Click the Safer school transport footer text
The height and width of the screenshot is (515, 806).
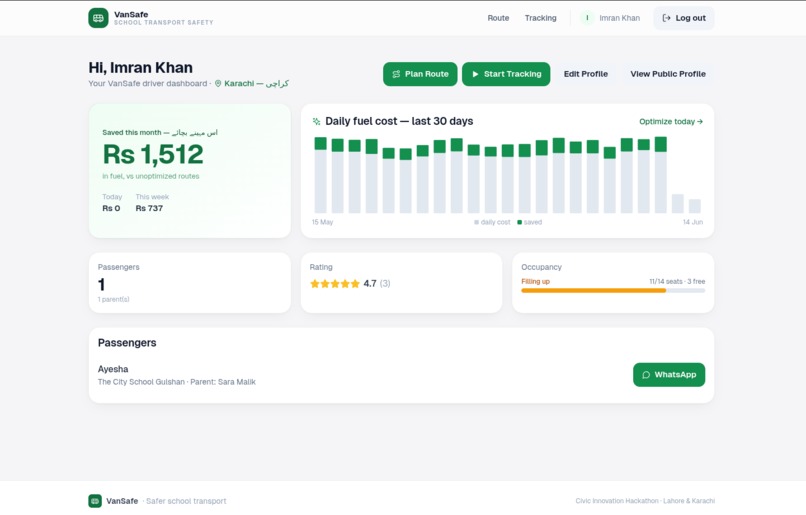pos(186,501)
